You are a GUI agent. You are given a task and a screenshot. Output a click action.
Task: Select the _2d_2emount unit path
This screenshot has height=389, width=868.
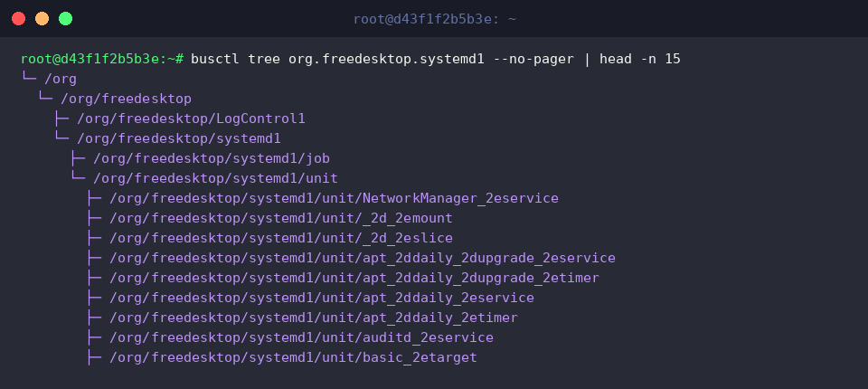point(281,218)
